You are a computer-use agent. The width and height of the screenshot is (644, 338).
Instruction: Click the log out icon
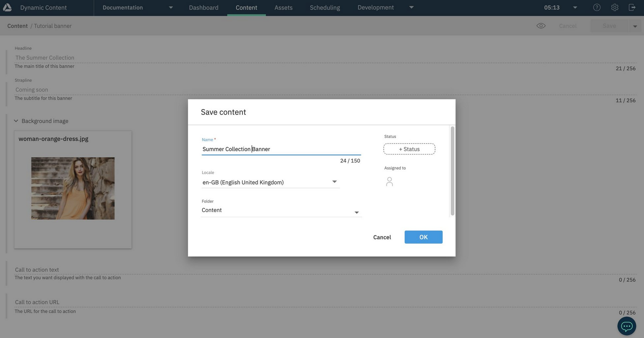(632, 8)
